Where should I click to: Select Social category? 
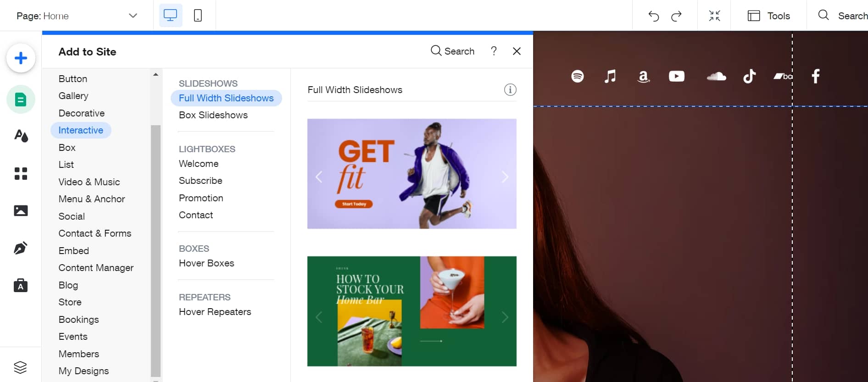[72, 216]
